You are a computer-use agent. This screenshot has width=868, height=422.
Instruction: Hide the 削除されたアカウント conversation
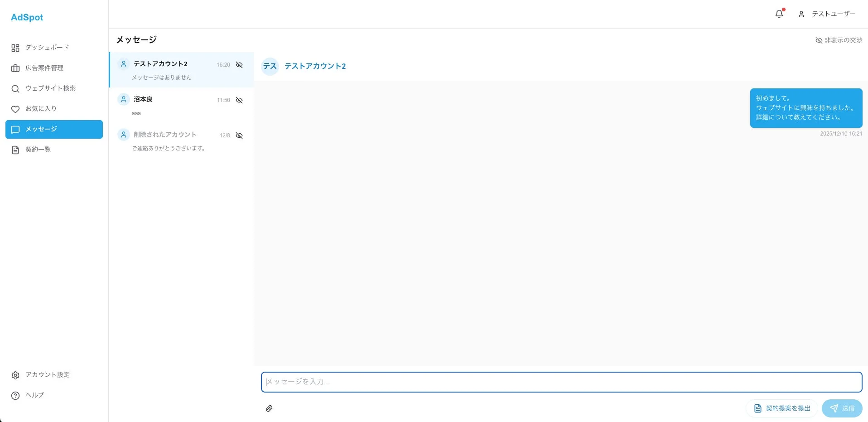point(239,136)
